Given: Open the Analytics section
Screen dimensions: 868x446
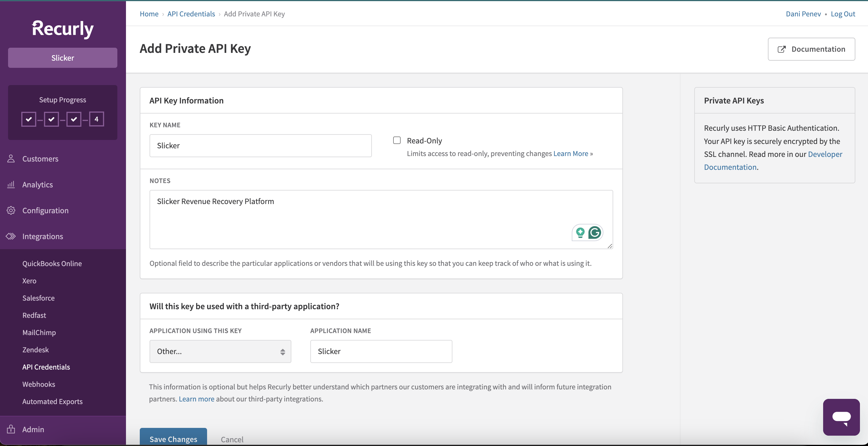Looking at the screenshot, I should (37, 184).
